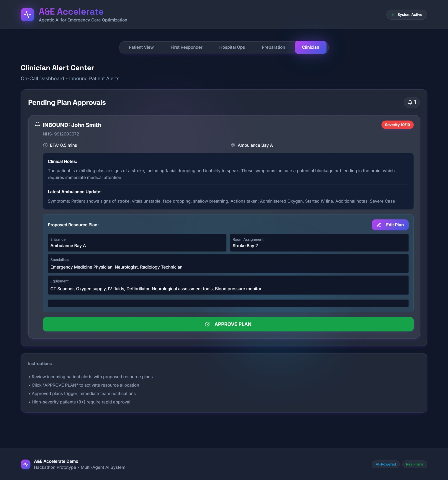Image resolution: width=448 pixels, height=480 pixels.
Task: Click the location pin icon by Ambulance Bay A
Action: coord(233,145)
